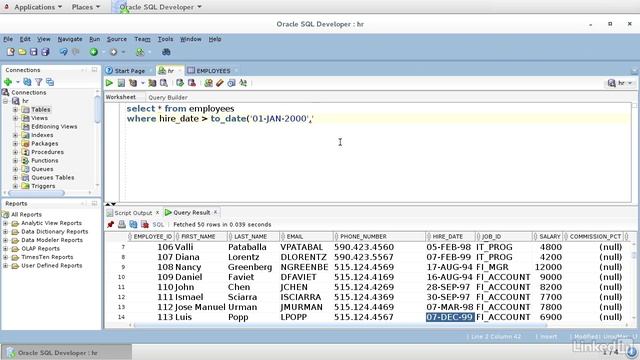Viewport: 640px width, 360px height.
Task: Click the SQL link in the result toolbar
Action: [158, 224]
